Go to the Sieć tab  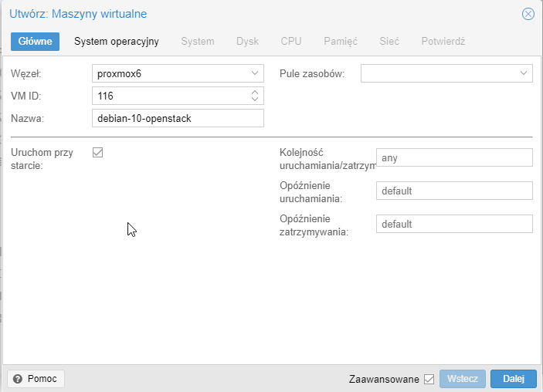tap(389, 42)
